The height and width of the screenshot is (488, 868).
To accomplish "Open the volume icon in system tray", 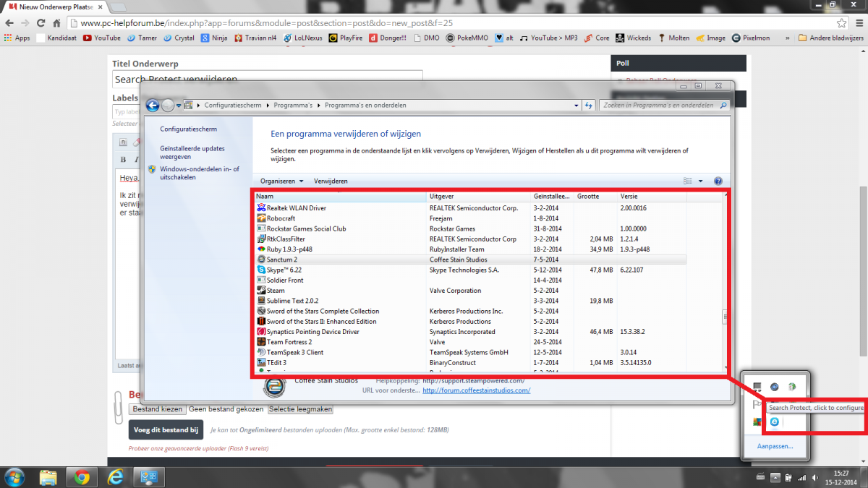I will tap(816, 477).
